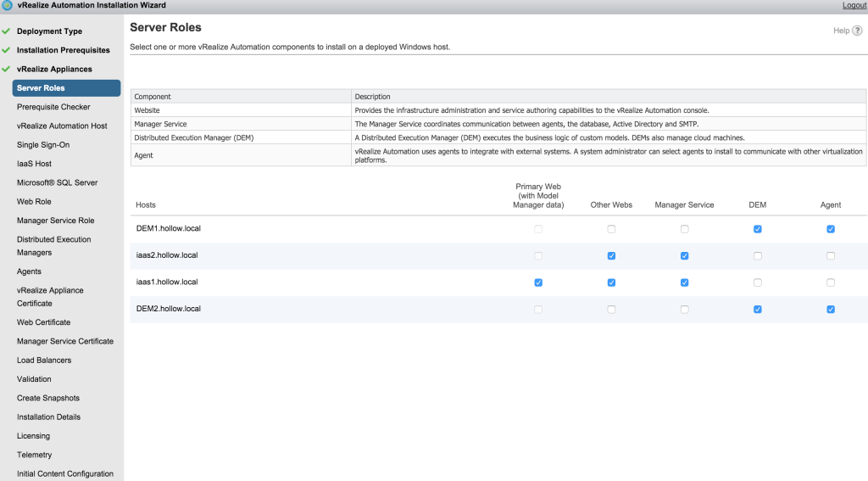This screenshot has height=481, width=868.
Task: Uncheck Manager Service for iaas2.hollow.local
Action: click(684, 255)
